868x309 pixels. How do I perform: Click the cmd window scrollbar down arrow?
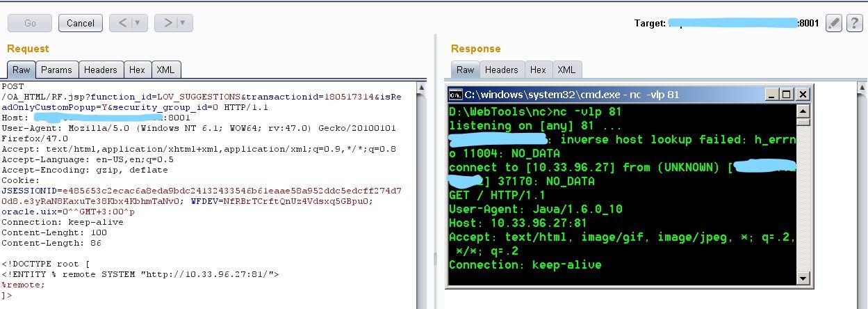tap(803, 278)
